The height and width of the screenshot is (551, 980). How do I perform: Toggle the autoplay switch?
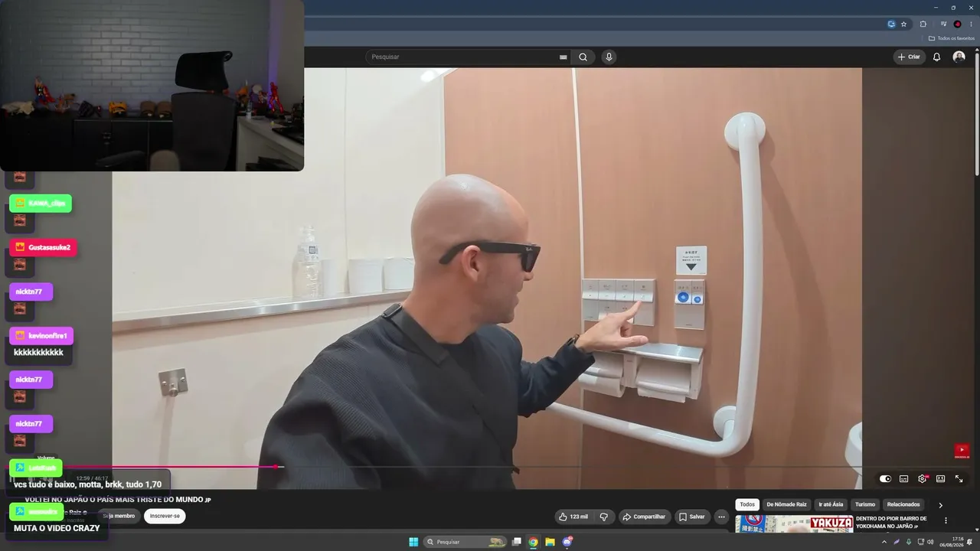pos(885,479)
